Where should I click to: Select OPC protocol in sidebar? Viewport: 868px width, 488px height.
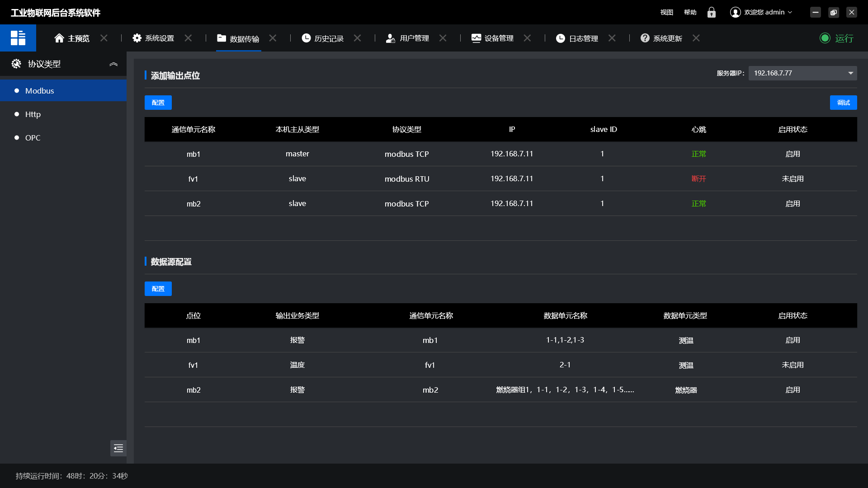tap(33, 138)
